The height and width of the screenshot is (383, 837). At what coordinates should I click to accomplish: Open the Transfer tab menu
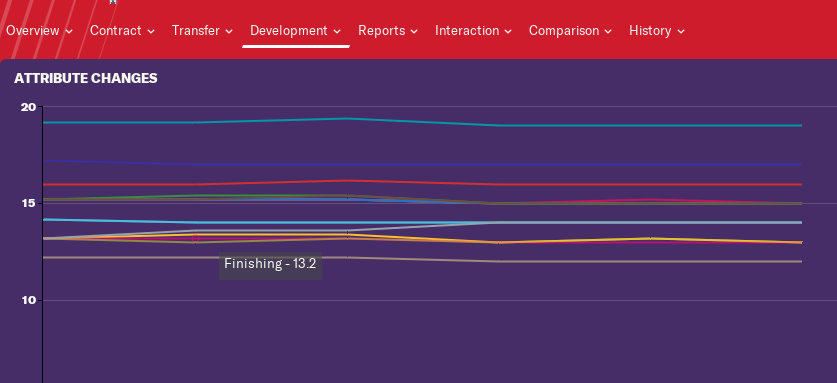[x=202, y=31]
